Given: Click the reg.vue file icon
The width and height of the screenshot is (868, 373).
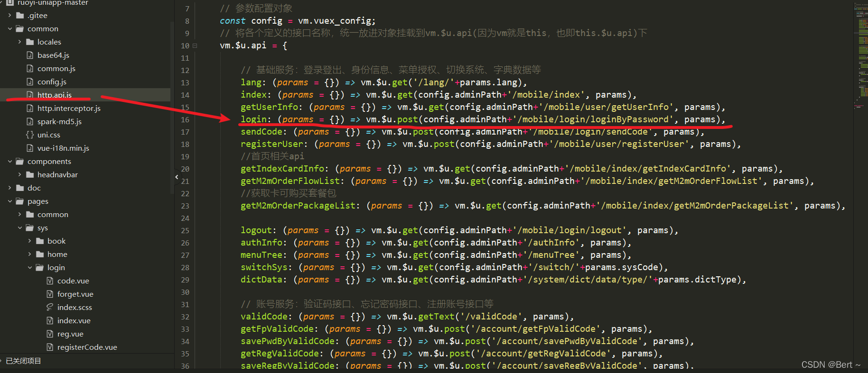Looking at the screenshot, I should click(50, 334).
